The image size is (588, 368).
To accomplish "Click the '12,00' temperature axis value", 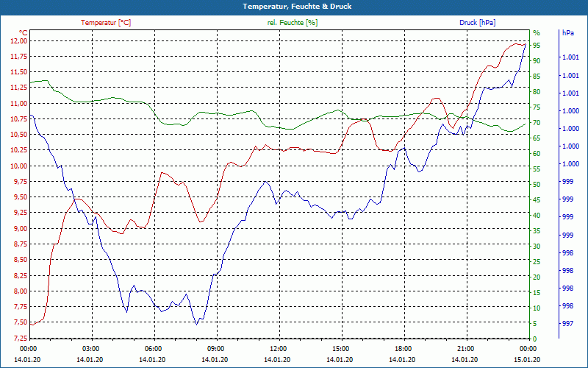I will (20, 40).
